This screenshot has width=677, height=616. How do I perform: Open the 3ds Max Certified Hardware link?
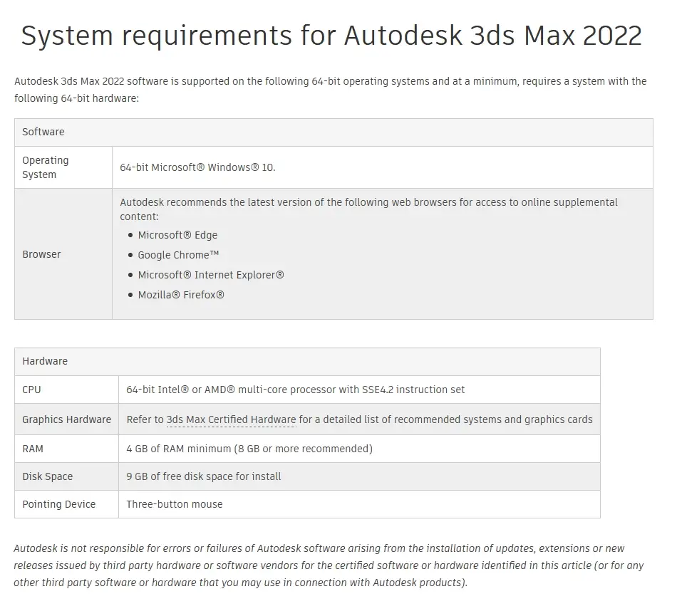[231, 419]
